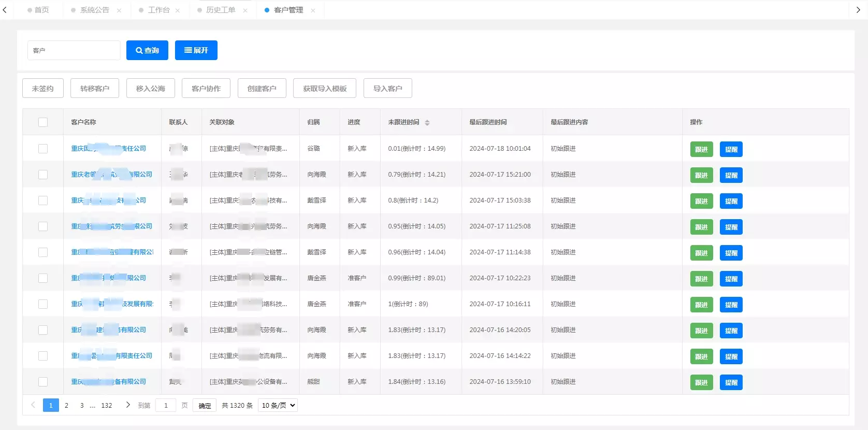
Task: Check the row dated 2024-07-17 10:16:11
Action: tap(43, 304)
